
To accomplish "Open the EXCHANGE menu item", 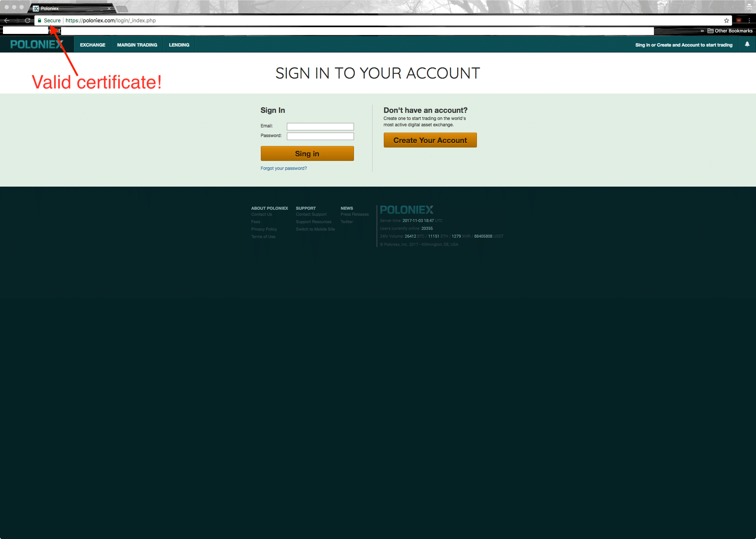I will pos(92,45).
